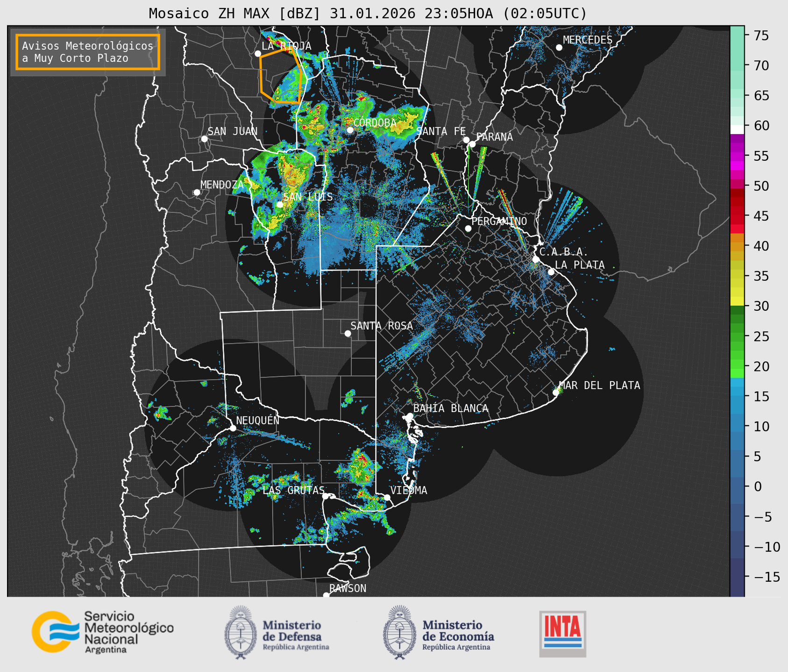Click the Pergamino city marker dot
This screenshot has width=788, height=672.
click(x=468, y=229)
